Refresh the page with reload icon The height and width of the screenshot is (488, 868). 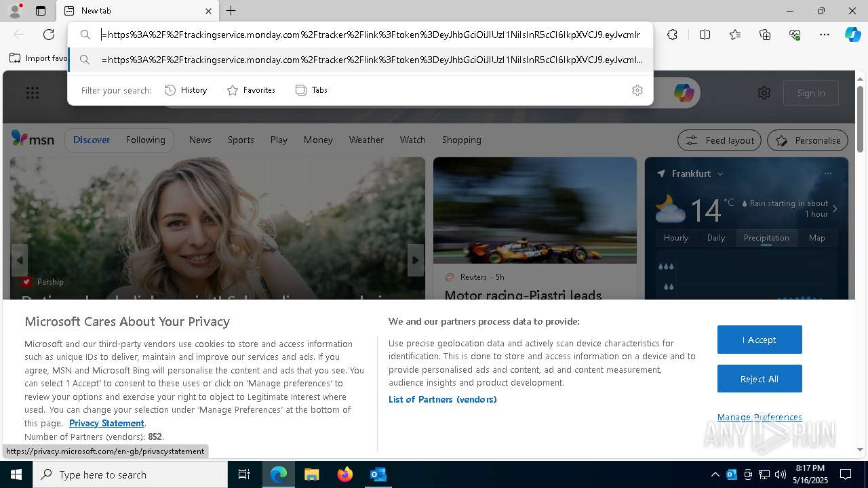(x=49, y=35)
